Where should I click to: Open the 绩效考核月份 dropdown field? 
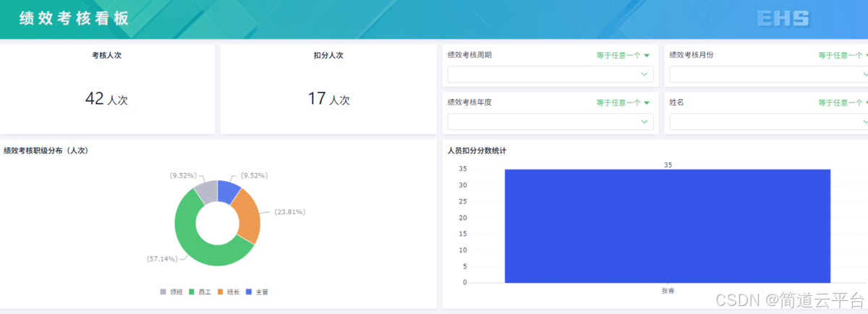pyautogui.click(x=768, y=75)
